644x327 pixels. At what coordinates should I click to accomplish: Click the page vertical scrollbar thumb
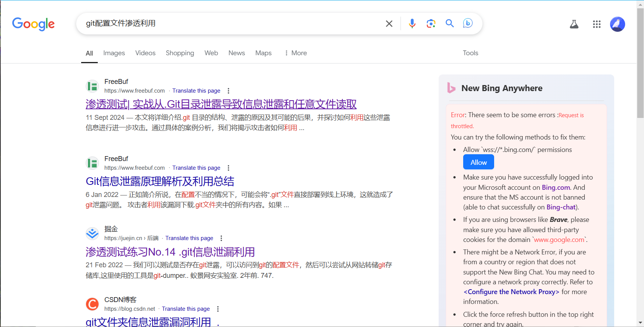[x=640, y=63]
